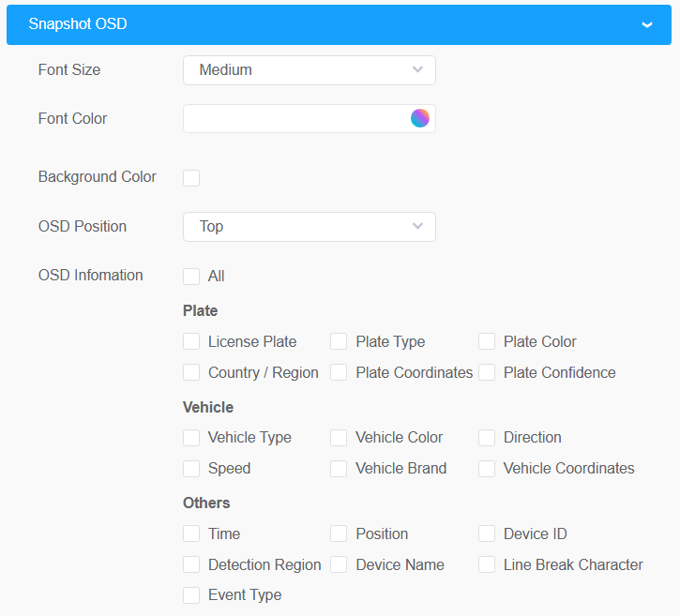Image resolution: width=680 pixels, height=616 pixels.
Task: Select the Direction checkbox
Action: coord(487,438)
